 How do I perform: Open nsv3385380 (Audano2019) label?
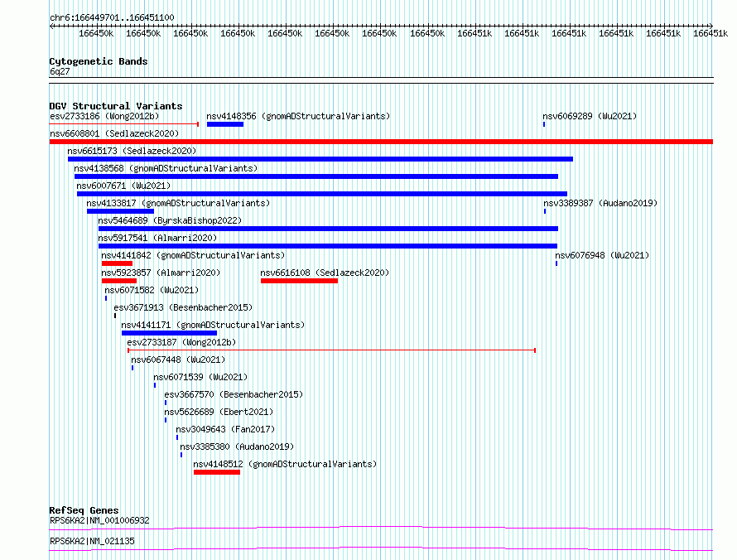(x=237, y=447)
